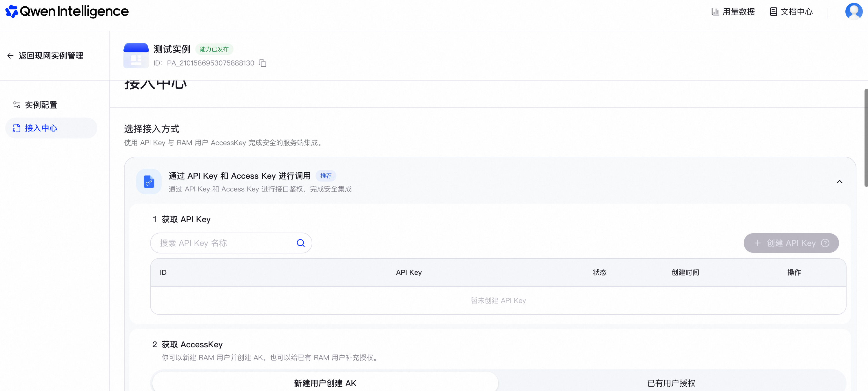Click the 测试实例 instance title
Screen dimensions: 868x391
point(172,49)
